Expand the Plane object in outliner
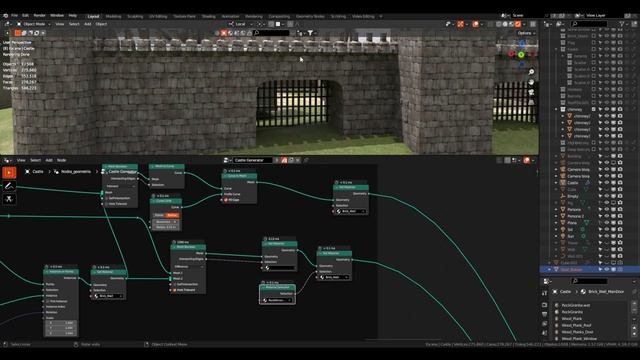Viewport: 640px width, 360px height. coord(556,223)
